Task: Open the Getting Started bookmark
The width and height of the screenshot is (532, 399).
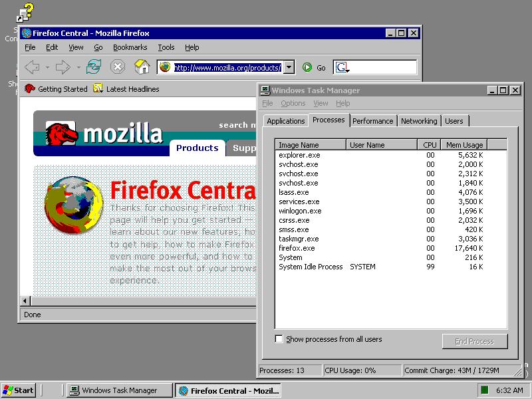Action: tap(56, 89)
